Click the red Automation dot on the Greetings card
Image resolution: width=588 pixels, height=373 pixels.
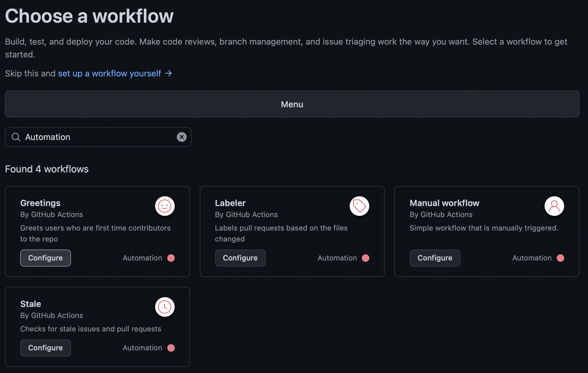click(x=171, y=258)
